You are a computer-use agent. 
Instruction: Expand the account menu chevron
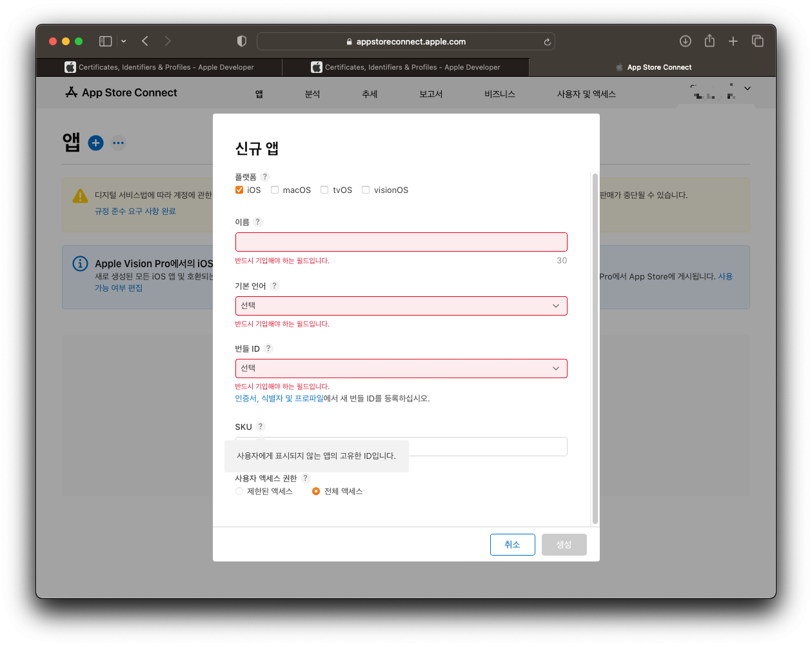[x=748, y=88]
